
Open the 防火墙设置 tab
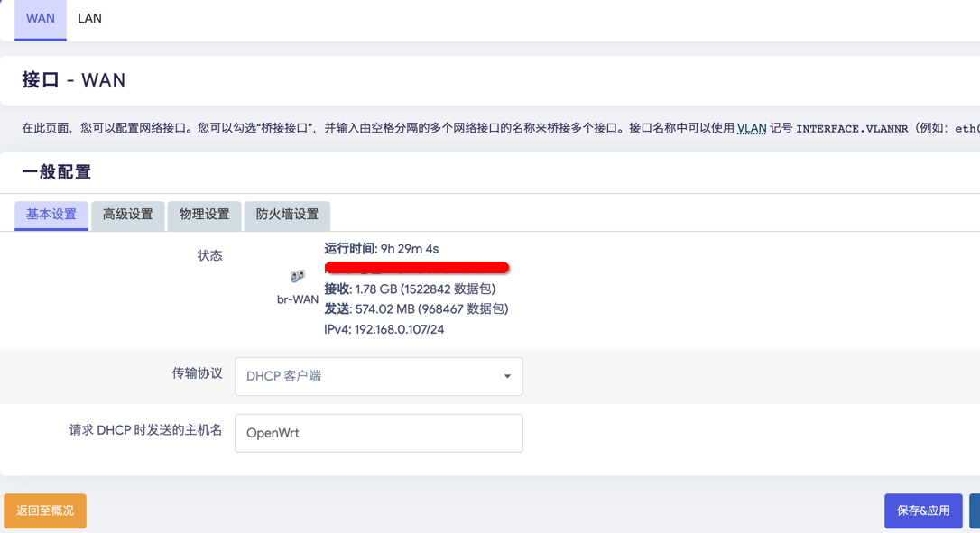coord(287,215)
